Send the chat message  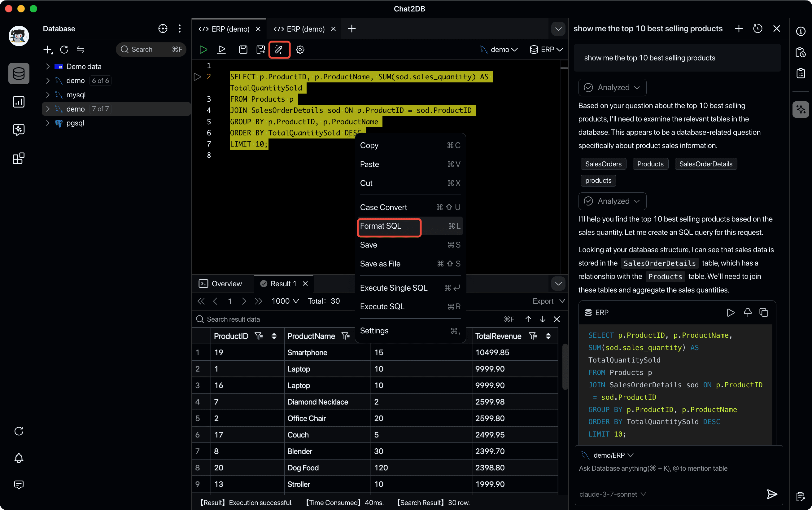coord(772,494)
